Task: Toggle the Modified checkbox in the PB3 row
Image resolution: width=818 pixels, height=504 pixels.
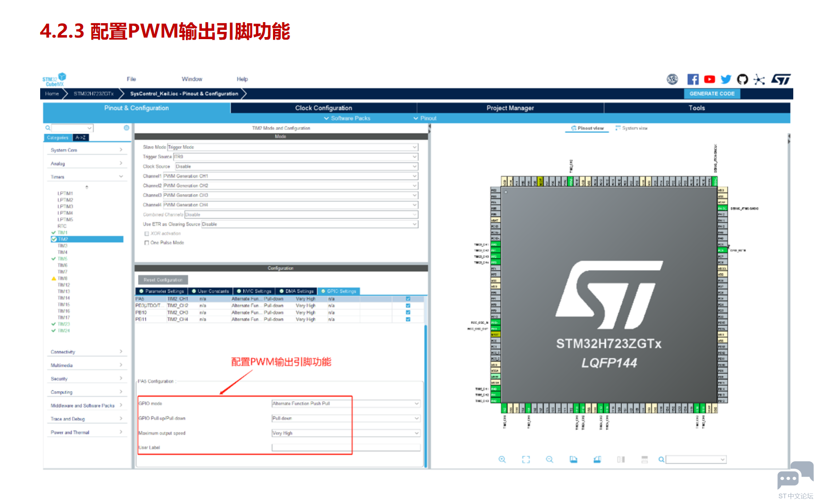Action: [408, 306]
